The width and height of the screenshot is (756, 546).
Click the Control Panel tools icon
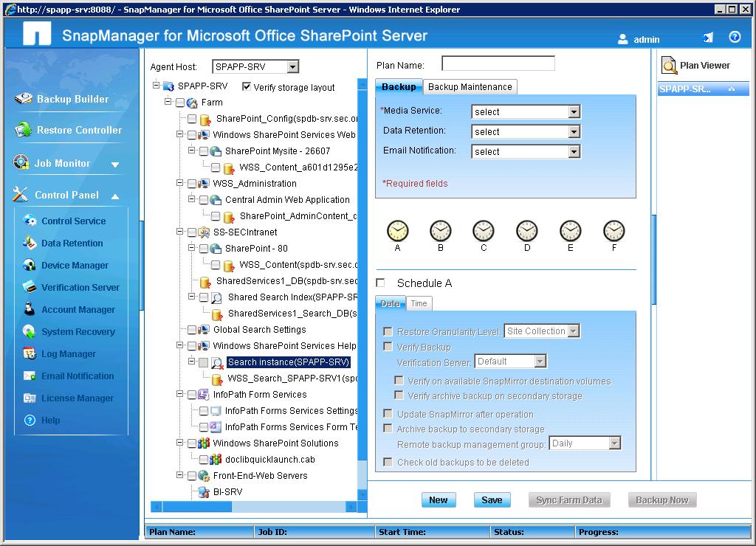20,194
